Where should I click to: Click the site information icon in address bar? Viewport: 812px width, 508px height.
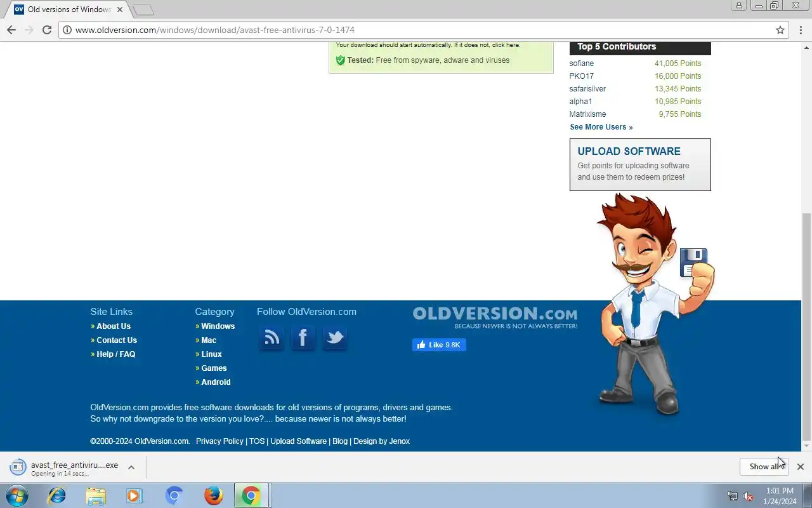tap(67, 30)
